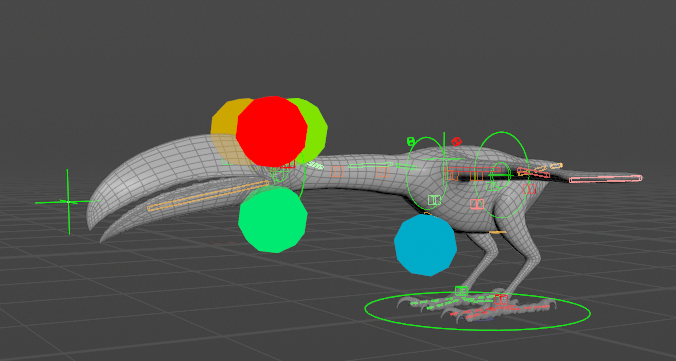The height and width of the screenshot is (361, 676).
Task: Select the small green cube above the back
Action: click(411, 141)
